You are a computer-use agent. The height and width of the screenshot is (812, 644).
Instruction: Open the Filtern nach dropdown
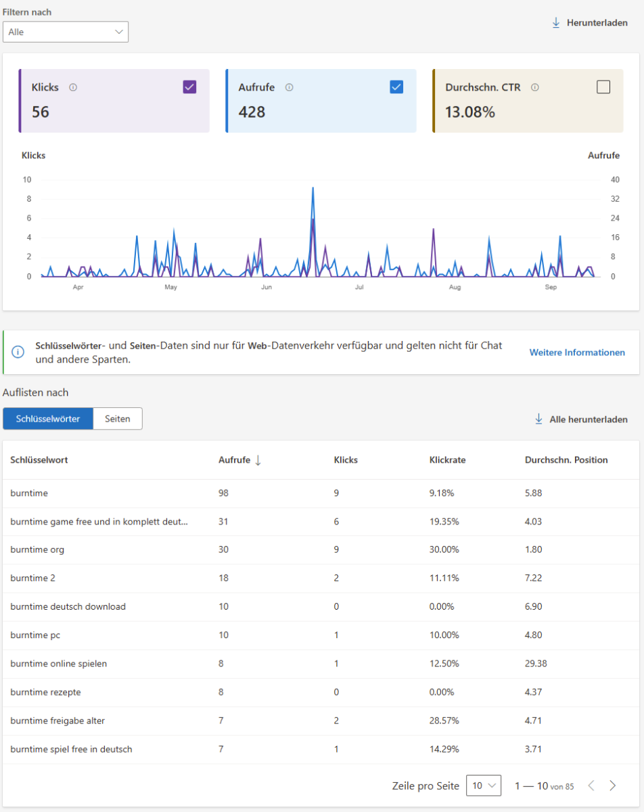66,32
